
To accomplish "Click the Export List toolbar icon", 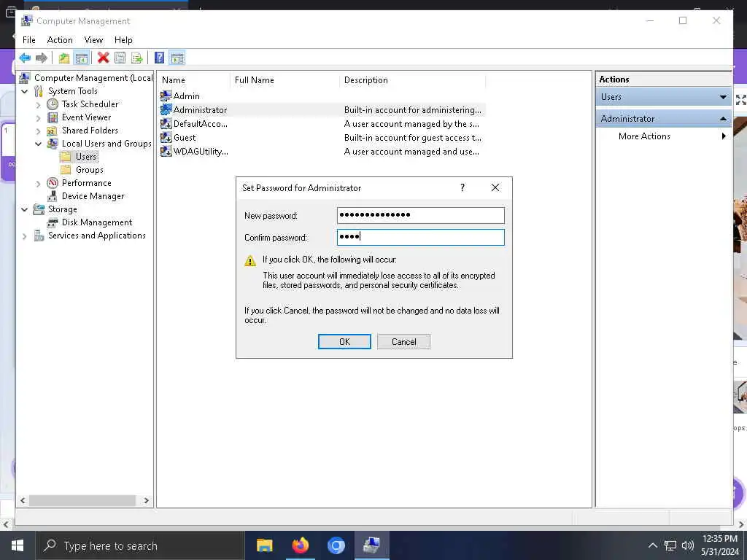I will pos(137,58).
